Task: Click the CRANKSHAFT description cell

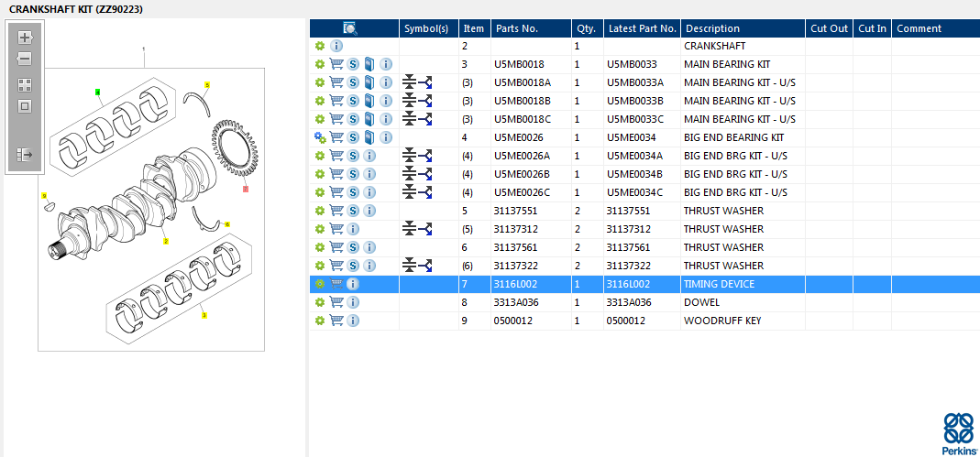Action: point(714,46)
